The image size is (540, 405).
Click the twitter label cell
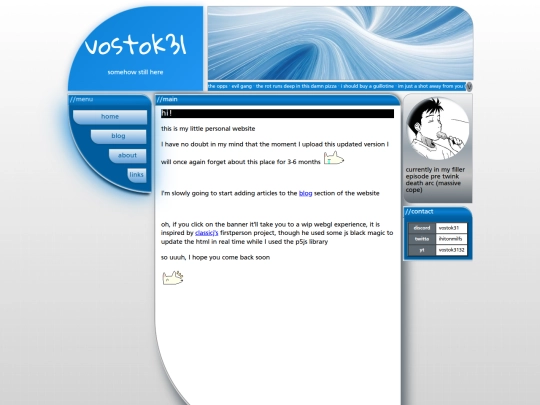(x=422, y=239)
